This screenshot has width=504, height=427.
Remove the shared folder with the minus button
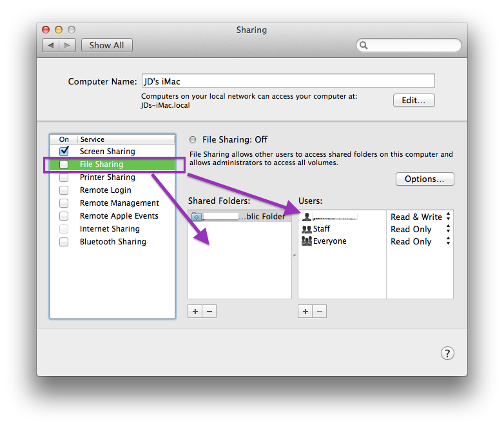209,311
